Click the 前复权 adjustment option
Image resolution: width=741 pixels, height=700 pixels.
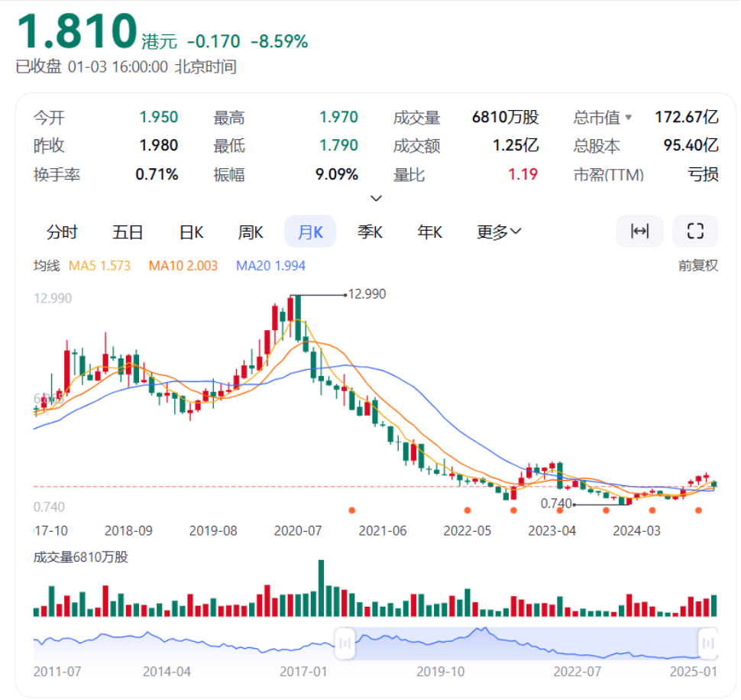click(x=698, y=266)
